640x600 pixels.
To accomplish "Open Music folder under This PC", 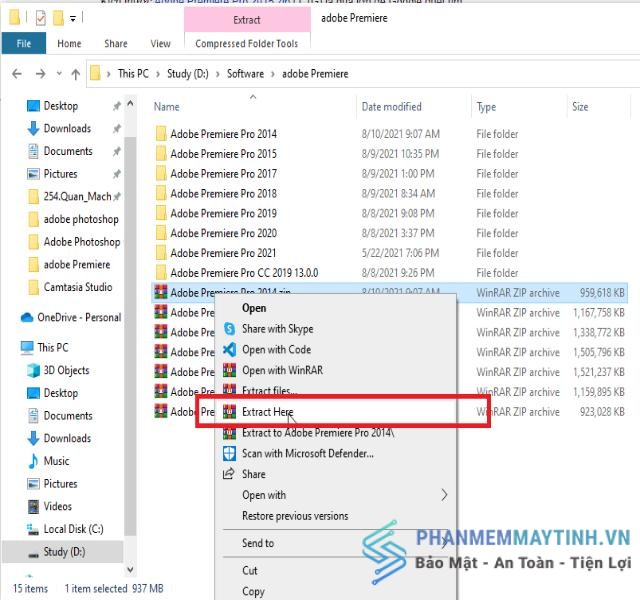I will [56, 461].
